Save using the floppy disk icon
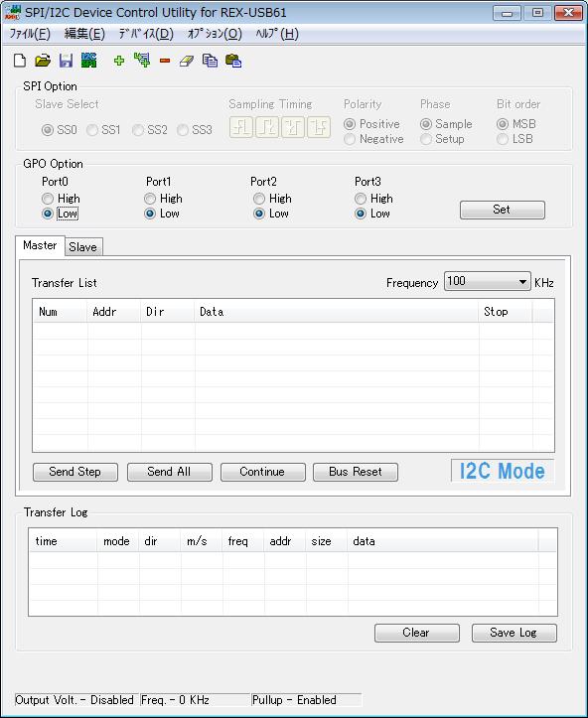 click(x=66, y=61)
